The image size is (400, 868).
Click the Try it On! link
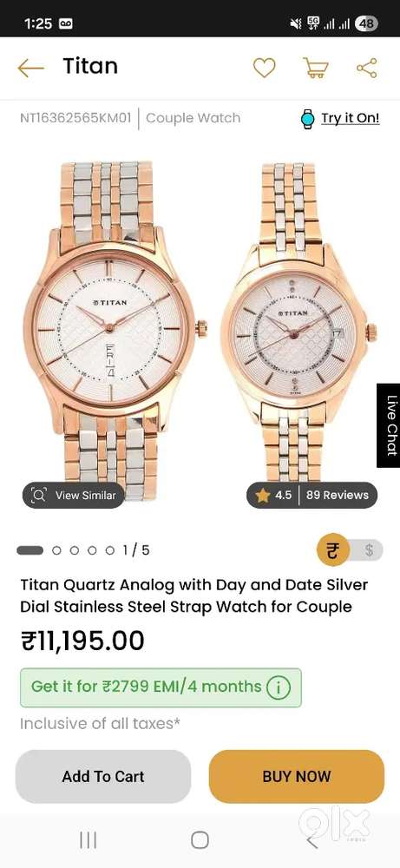[351, 118]
